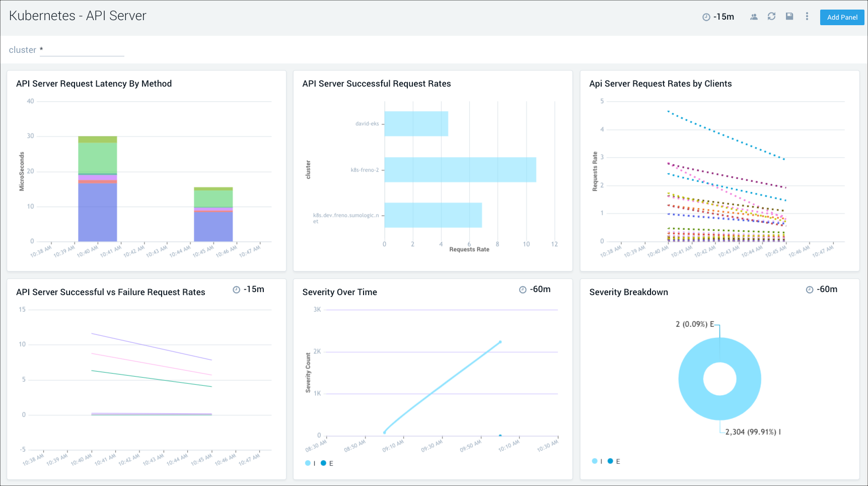The height and width of the screenshot is (486, 868).
Task: Click the refresh dashboard icon
Action: 772,16
